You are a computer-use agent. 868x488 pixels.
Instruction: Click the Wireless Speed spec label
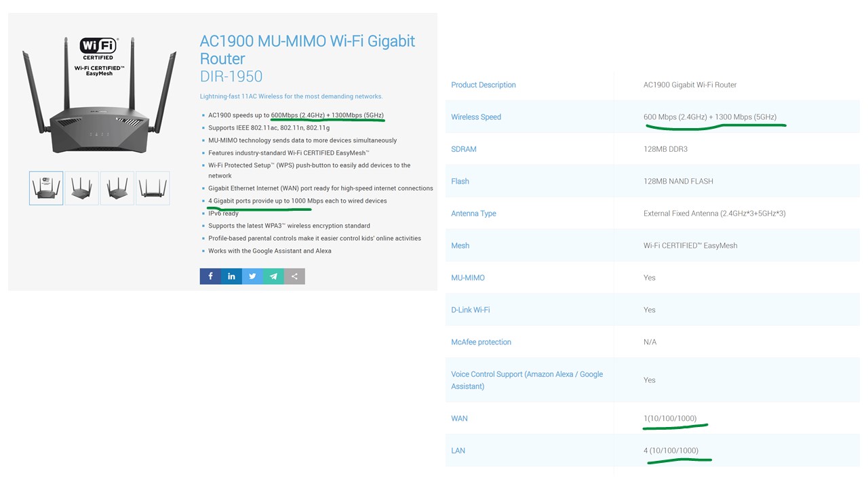click(x=476, y=117)
